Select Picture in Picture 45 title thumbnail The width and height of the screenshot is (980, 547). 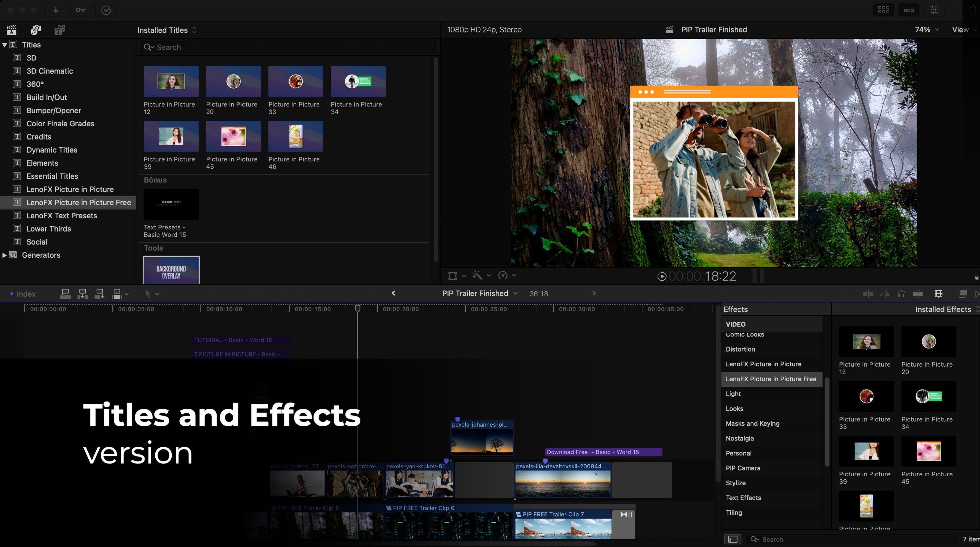click(x=233, y=136)
